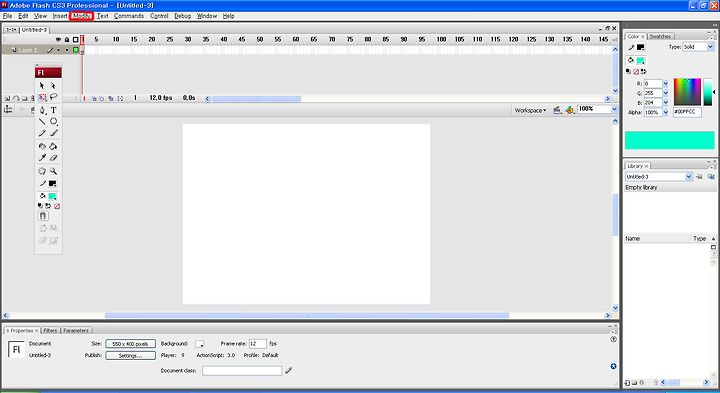720x393 pixels.
Task: Select the Line tool
Action: pos(42,122)
